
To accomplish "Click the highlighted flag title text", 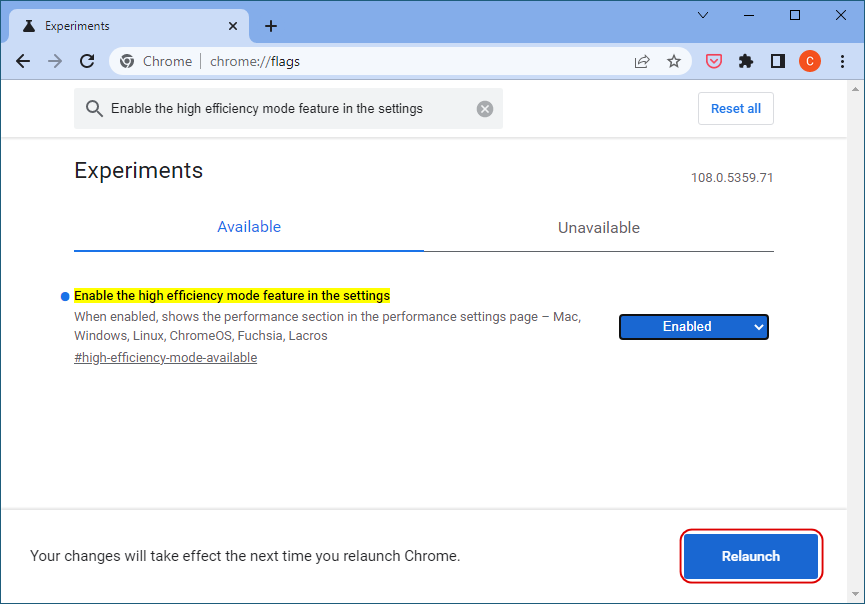I will [x=232, y=296].
